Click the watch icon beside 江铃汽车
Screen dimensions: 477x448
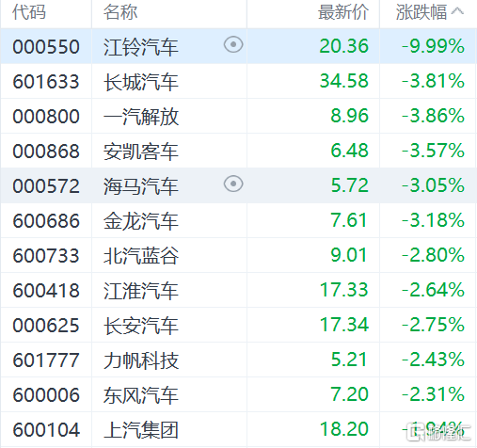point(233,45)
